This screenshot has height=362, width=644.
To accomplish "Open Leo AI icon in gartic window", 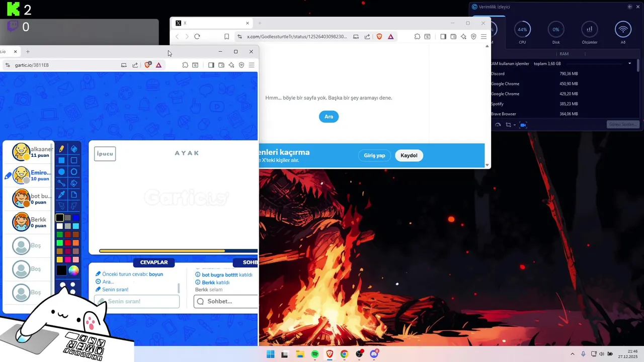I will tap(231, 65).
